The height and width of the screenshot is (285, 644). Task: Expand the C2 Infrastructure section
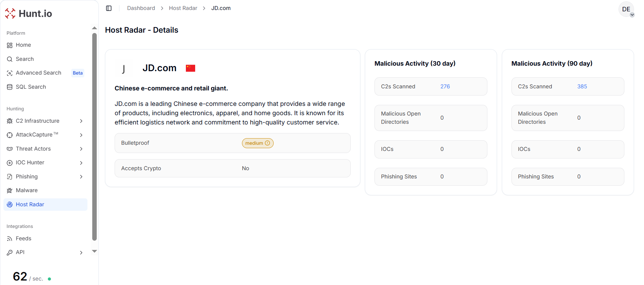[x=81, y=121]
